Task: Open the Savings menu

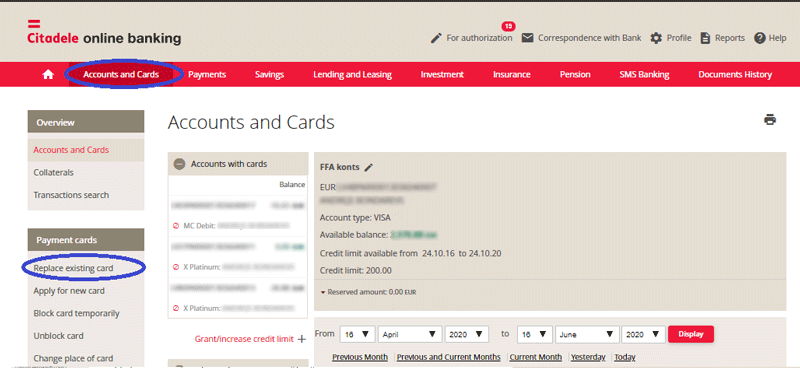Action: [x=269, y=75]
